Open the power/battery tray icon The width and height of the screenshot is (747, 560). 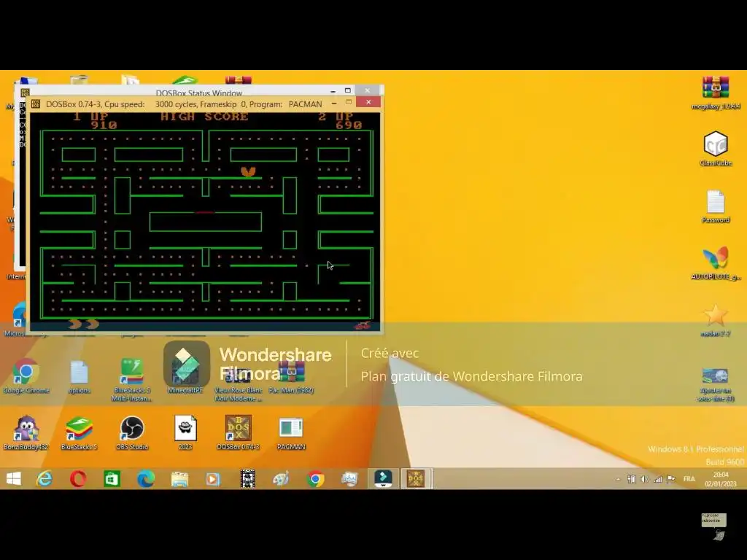click(x=631, y=479)
